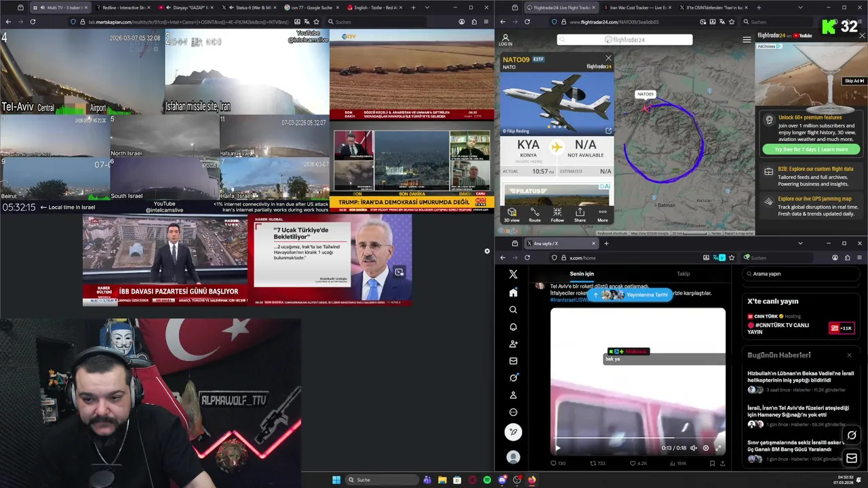Open floating messages button in X
Screen dimensions: 868x488
852,458
